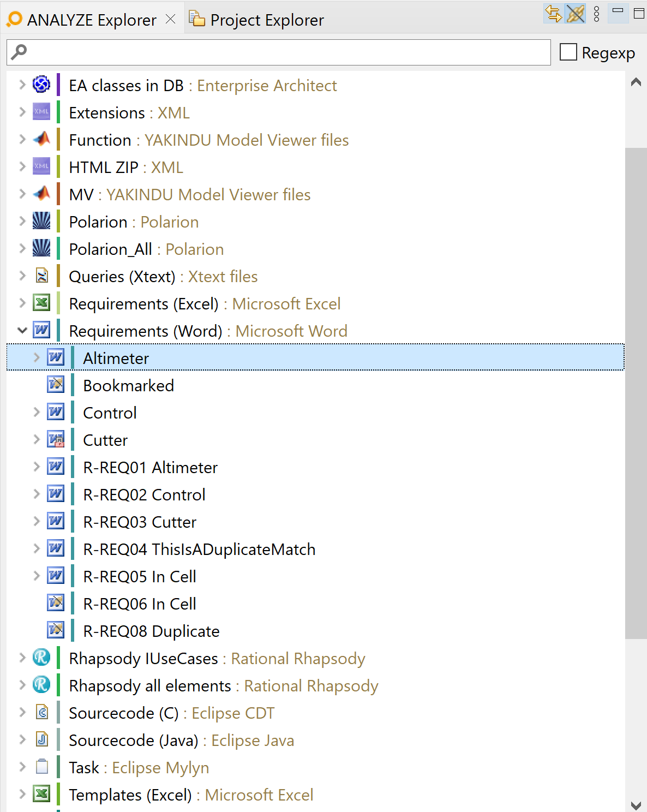Minimize the explorer view panel
Screen dimensions: 647x812
618,12
